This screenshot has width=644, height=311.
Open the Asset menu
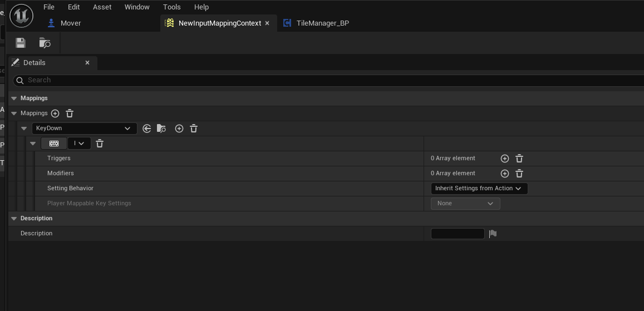click(x=102, y=7)
